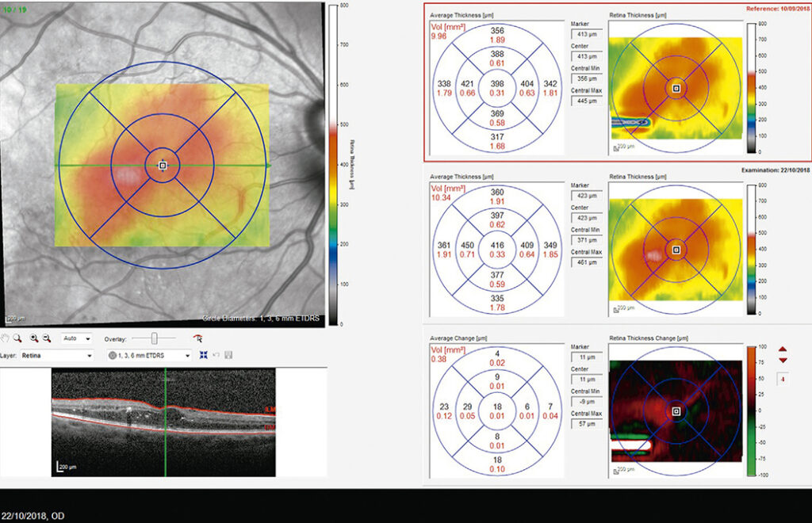Viewport: 812px width, 523px height.
Task: Click the save floppy disk icon
Action: point(228,356)
